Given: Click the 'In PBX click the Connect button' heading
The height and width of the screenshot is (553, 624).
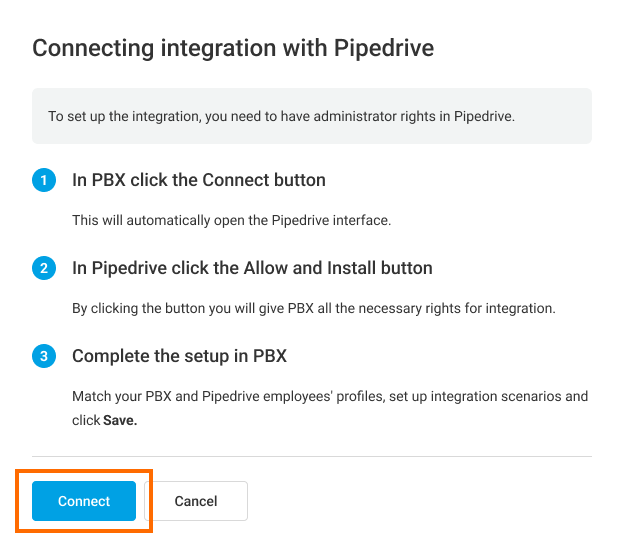Looking at the screenshot, I should click(198, 181).
